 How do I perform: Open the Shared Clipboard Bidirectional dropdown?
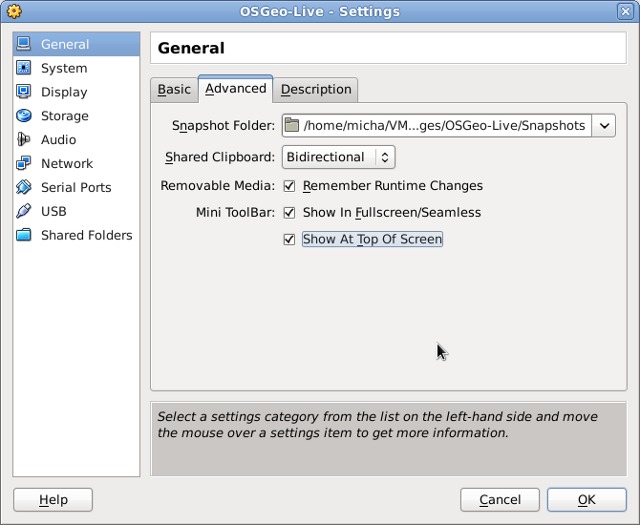[x=338, y=157]
